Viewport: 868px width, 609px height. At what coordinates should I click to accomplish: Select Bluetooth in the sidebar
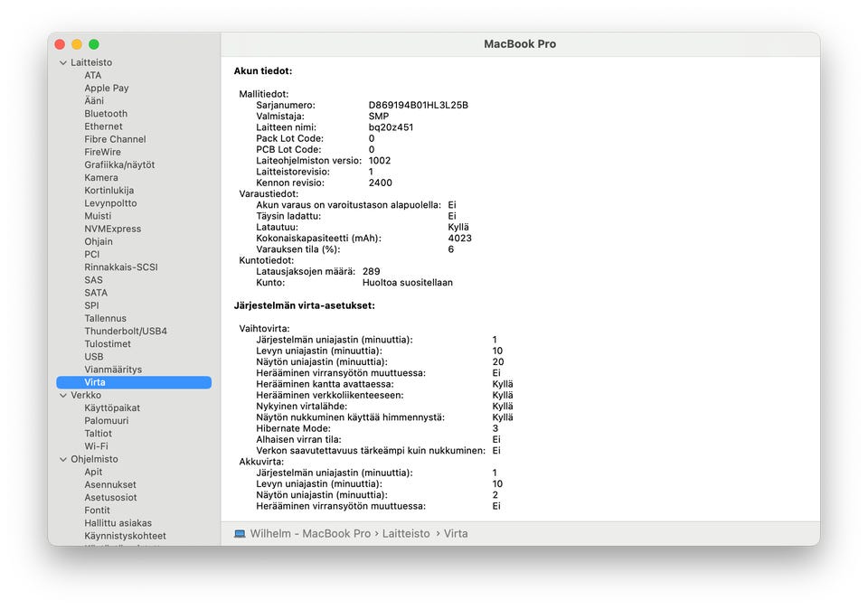(x=106, y=113)
